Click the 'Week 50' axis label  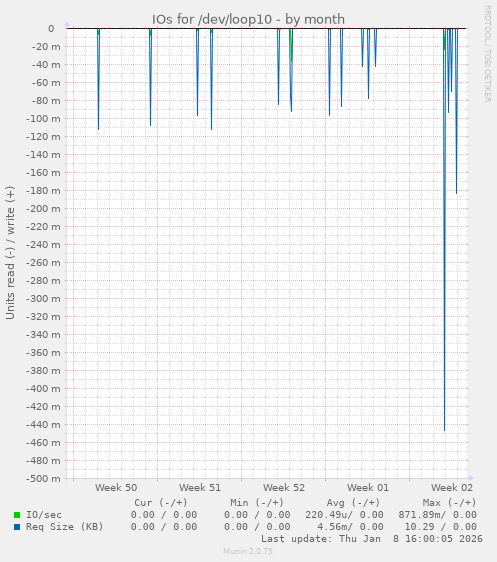click(116, 487)
